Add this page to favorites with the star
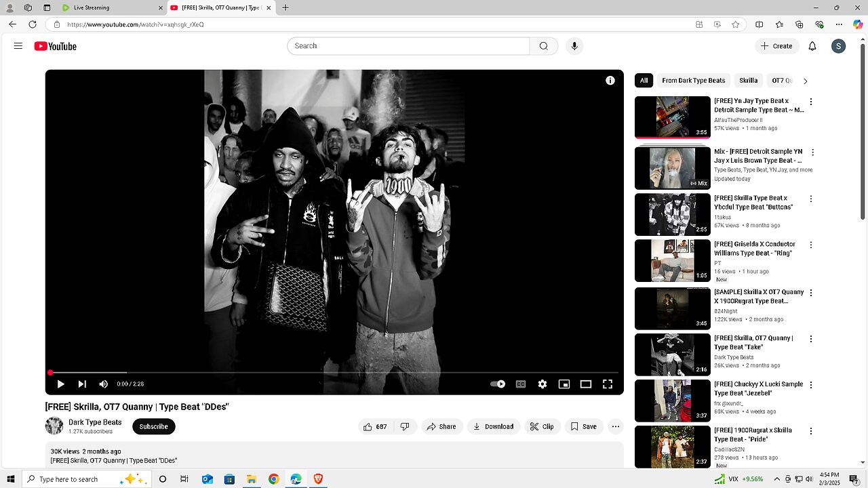The image size is (868, 488). point(736,24)
